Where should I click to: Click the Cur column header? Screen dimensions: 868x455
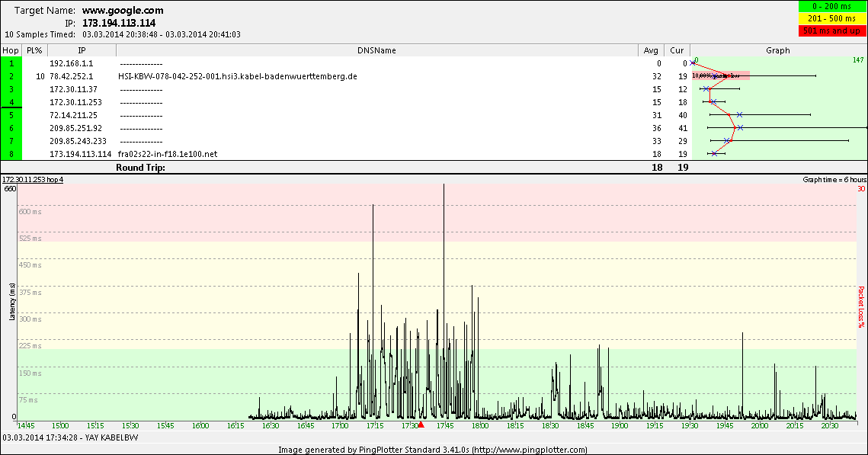pyautogui.click(x=677, y=50)
